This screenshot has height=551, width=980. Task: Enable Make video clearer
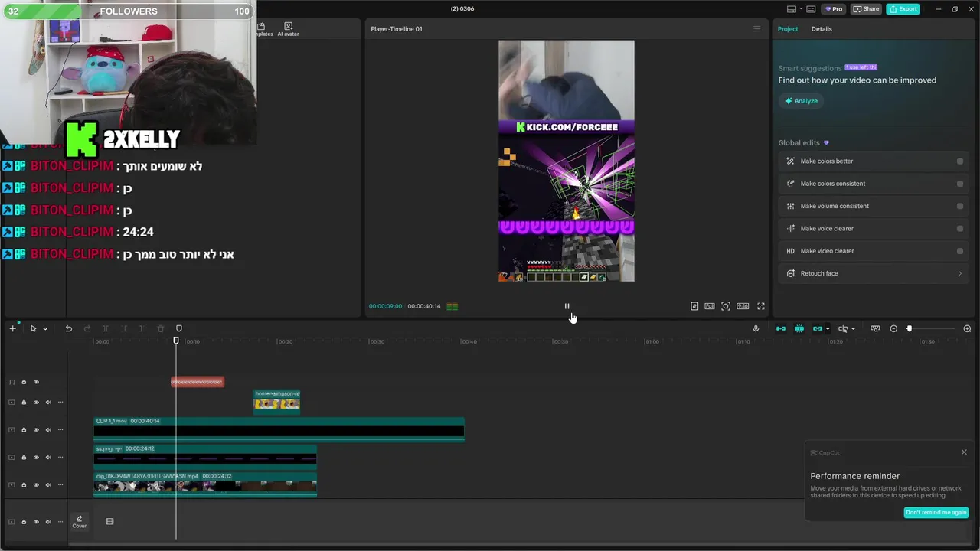(x=959, y=251)
